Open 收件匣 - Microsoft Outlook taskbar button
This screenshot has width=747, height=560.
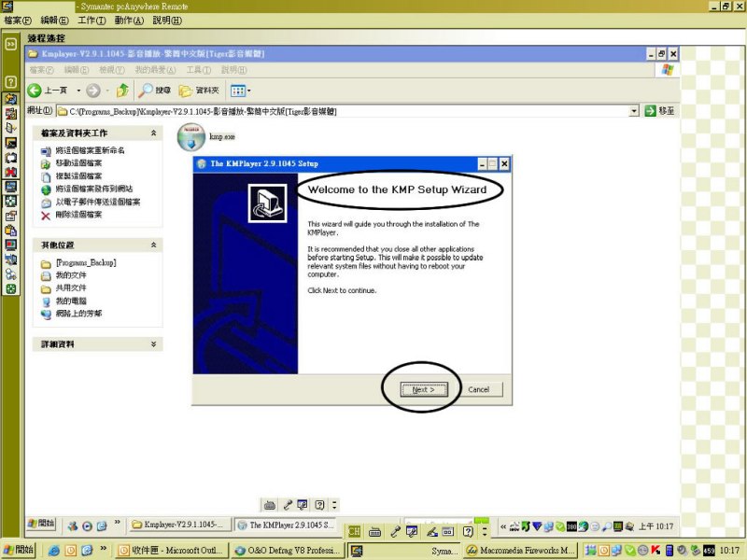(171, 550)
